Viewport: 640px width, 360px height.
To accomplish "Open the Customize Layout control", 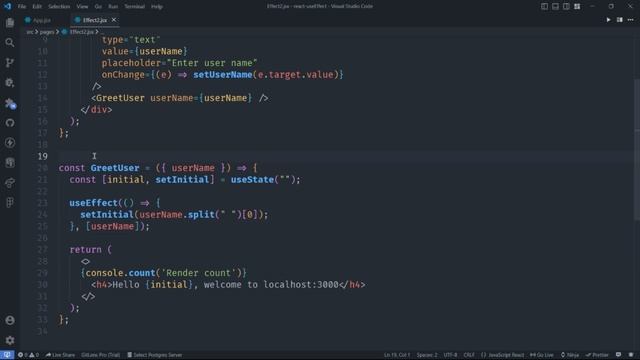I will click(x=577, y=6).
